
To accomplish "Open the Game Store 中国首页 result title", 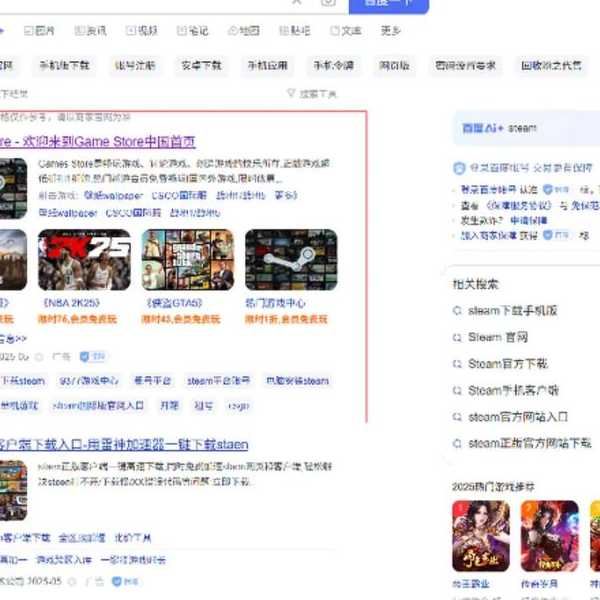I will 100,141.
